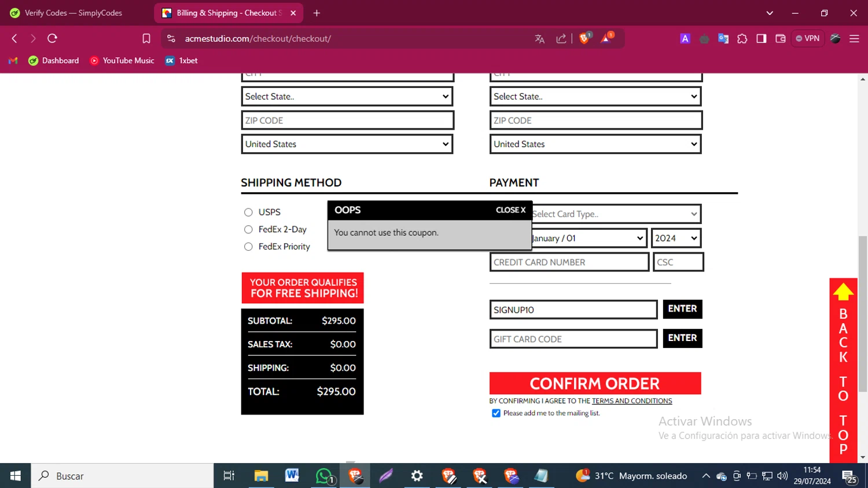Open Task View on the taskbar
The image size is (868, 488).
tap(229, 476)
